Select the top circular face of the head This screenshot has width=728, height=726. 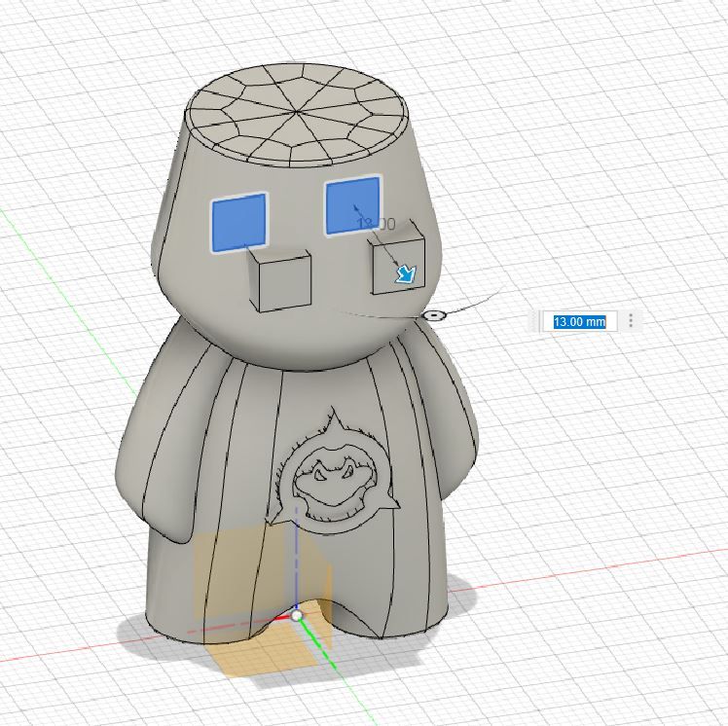(x=296, y=114)
